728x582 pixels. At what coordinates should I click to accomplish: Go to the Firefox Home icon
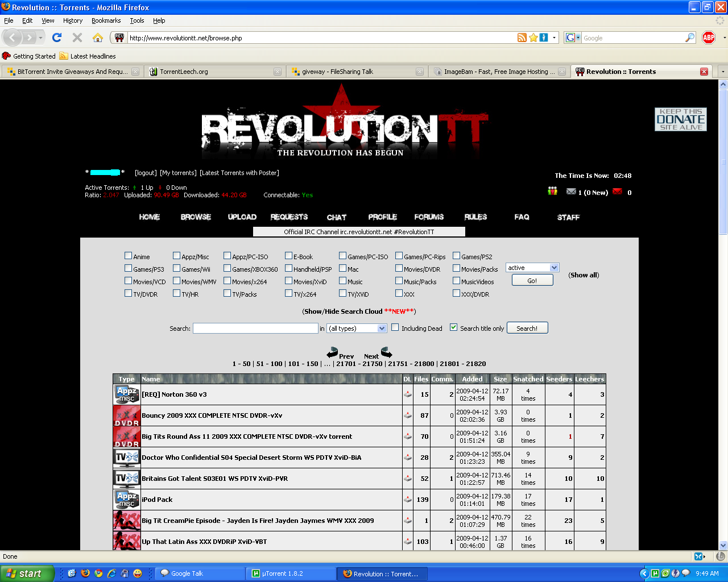click(98, 38)
